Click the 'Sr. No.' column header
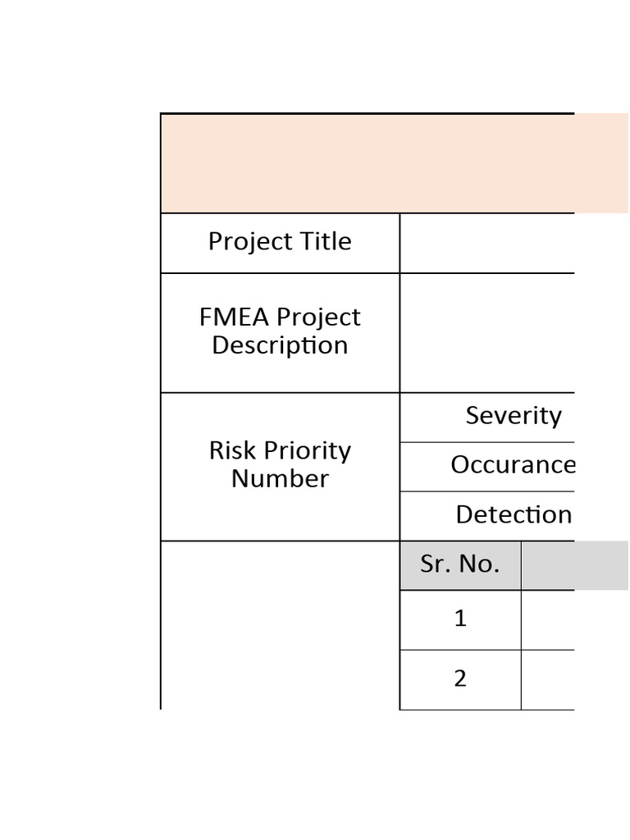Viewport: 630px width, 840px height. pos(460,564)
